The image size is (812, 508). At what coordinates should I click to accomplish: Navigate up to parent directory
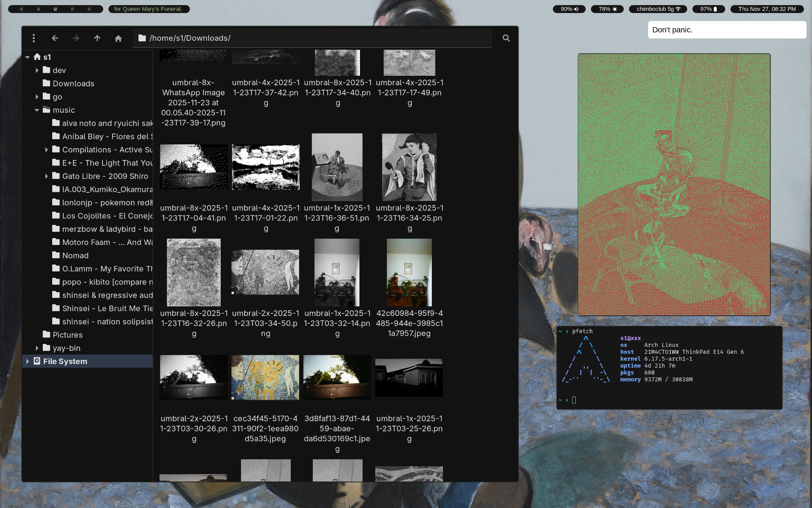pos(97,38)
